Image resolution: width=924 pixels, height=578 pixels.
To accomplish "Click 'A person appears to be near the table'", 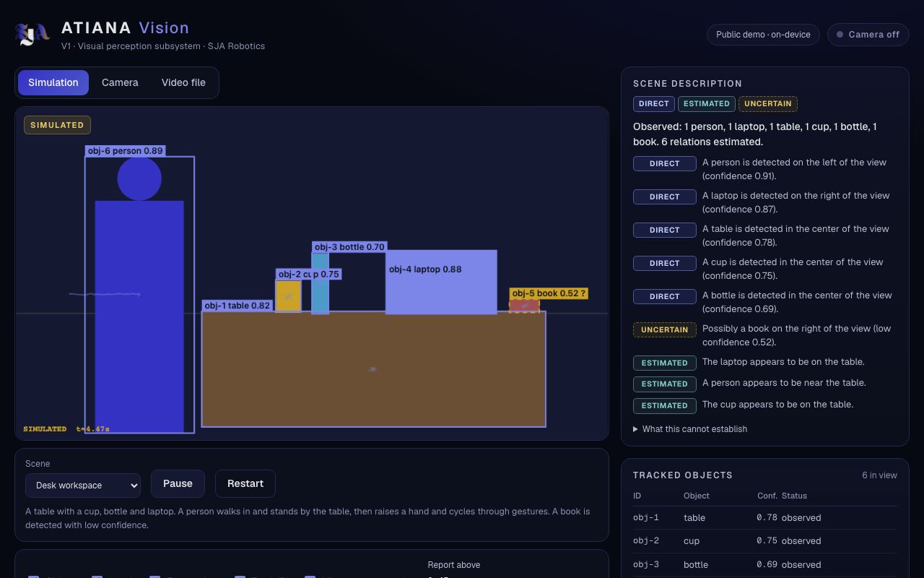I will [784, 383].
